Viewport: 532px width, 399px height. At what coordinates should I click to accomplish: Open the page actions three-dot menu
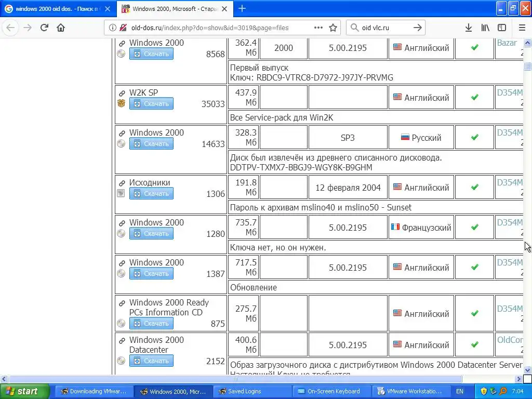click(318, 28)
